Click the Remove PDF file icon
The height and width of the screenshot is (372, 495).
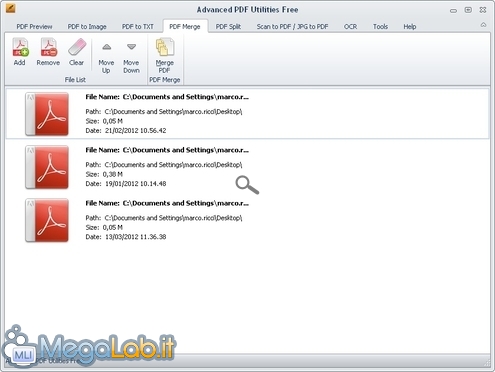(49, 47)
